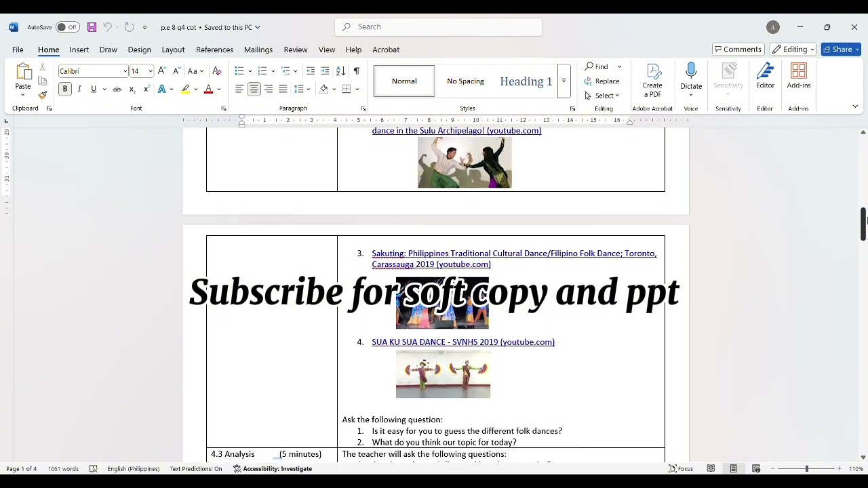Image resolution: width=868 pixels, height=488 pixels.
Task: Align text right
Action: [269, 89]
